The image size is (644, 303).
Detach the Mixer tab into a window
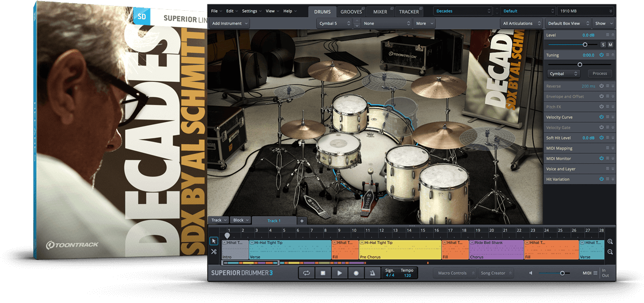click(391, 8)
